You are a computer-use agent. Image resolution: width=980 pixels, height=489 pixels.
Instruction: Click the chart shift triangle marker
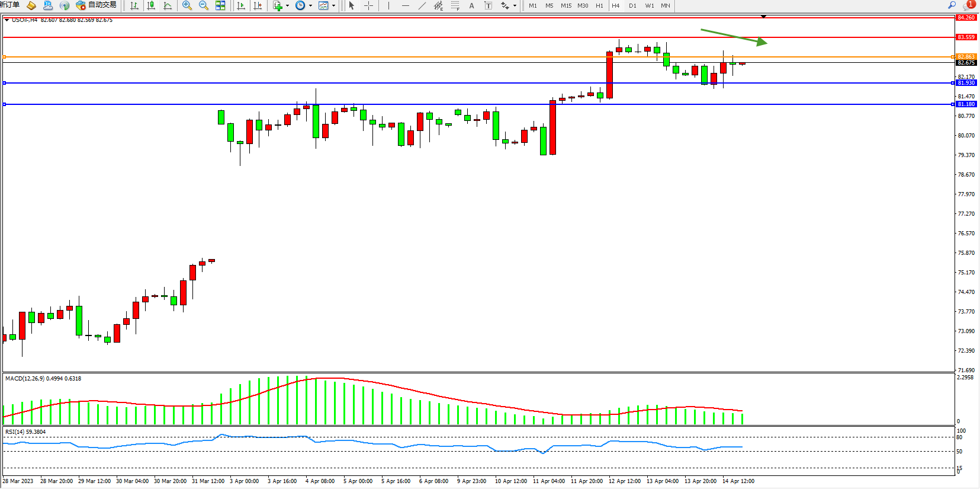pos(763,17)
